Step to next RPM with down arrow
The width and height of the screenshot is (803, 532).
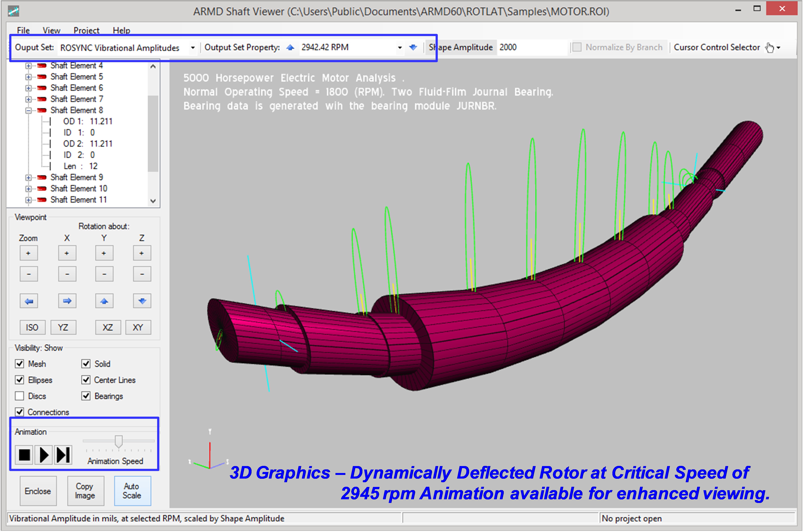[413, 48]
